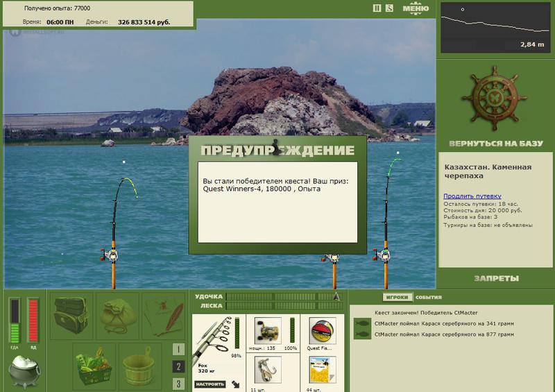Return to base via ВЕРНУТЬСЯ НА БАЗУ

point(496,144)
